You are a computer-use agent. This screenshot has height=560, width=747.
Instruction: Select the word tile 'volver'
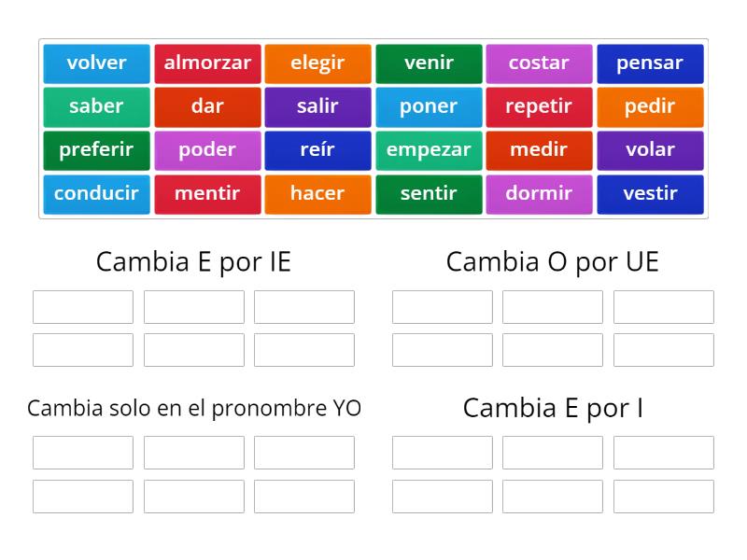tap(96, 63)
